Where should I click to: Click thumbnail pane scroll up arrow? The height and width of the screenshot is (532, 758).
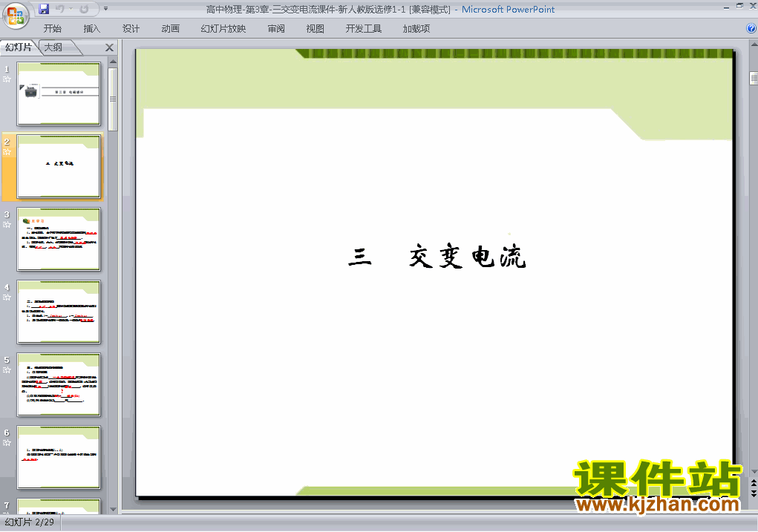(113, 62)
